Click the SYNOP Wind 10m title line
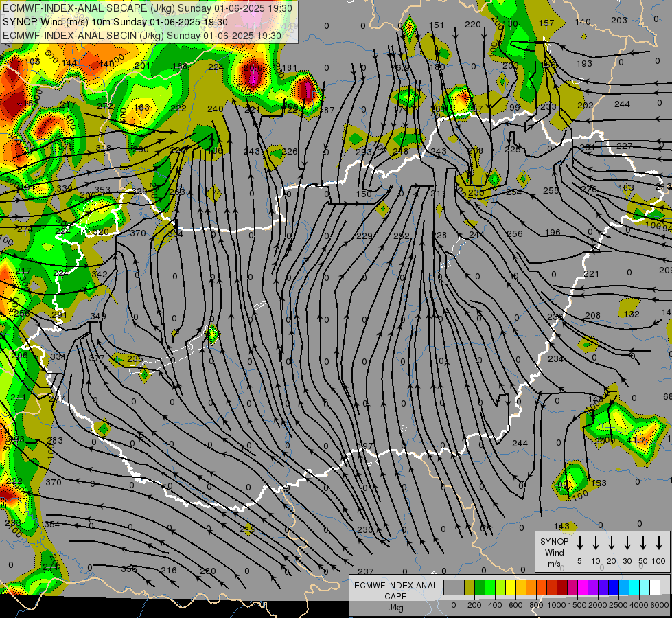 click(115, 22)
